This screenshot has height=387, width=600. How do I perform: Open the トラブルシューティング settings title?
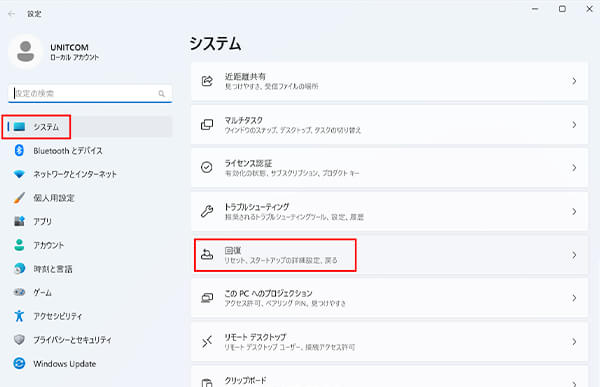click(x=257, y=207)
